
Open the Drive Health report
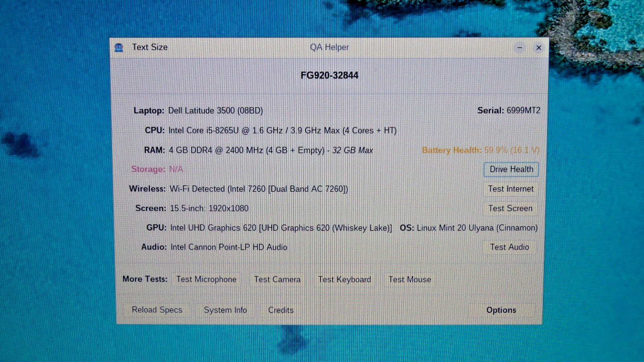[511, 169]
